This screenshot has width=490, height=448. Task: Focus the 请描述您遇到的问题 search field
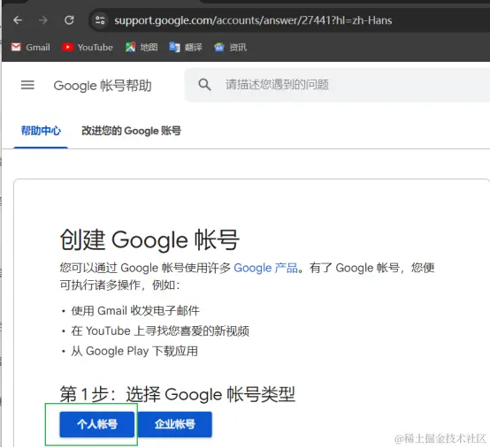point(338,85)
